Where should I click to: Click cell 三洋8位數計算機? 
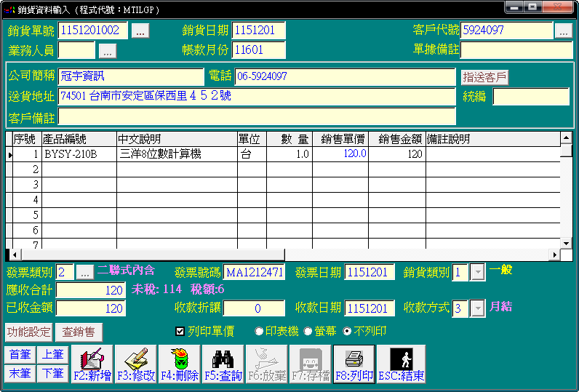[177, 154]
